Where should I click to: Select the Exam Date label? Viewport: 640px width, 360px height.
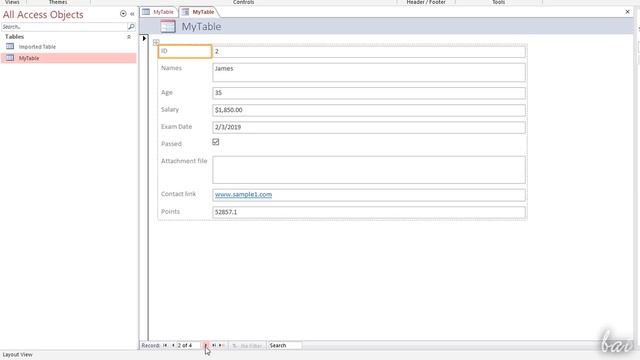pyautogui.click(x=176, y=127)
